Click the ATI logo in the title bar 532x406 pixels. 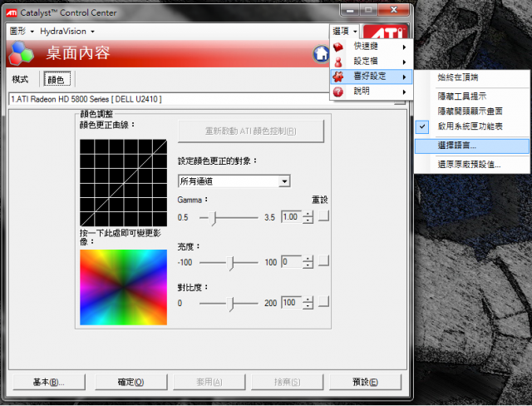point(12,13)
